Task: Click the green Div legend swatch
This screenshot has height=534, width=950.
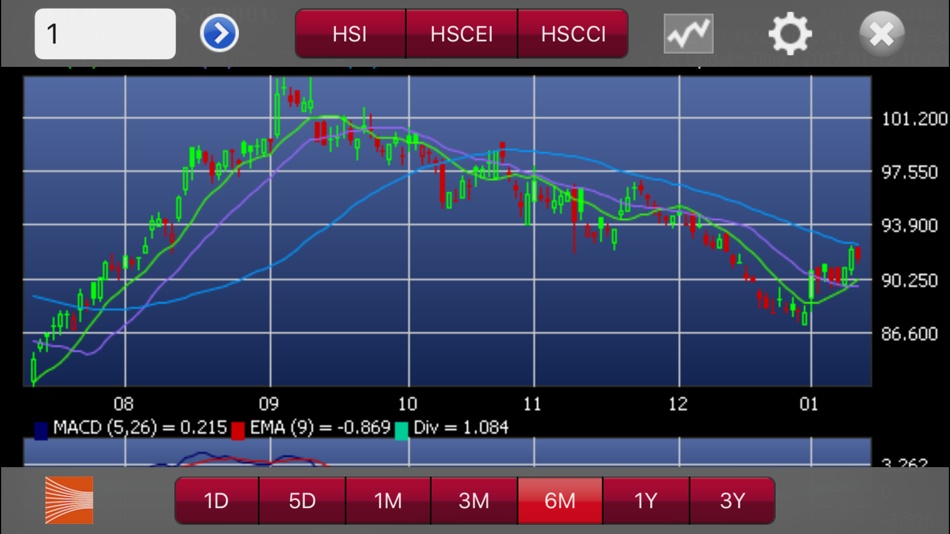Action: point(401,431)
